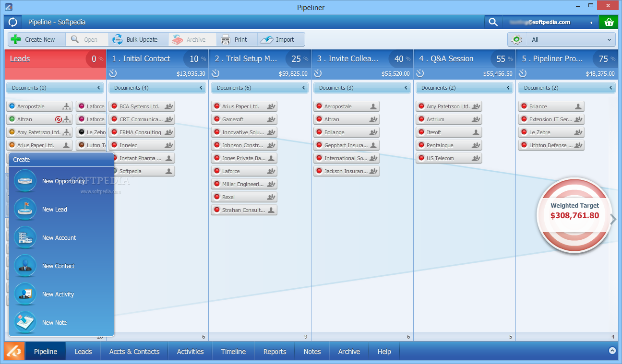Click the refresh sync icon in header
Screen dimensions: 622x364
point(13,22)
